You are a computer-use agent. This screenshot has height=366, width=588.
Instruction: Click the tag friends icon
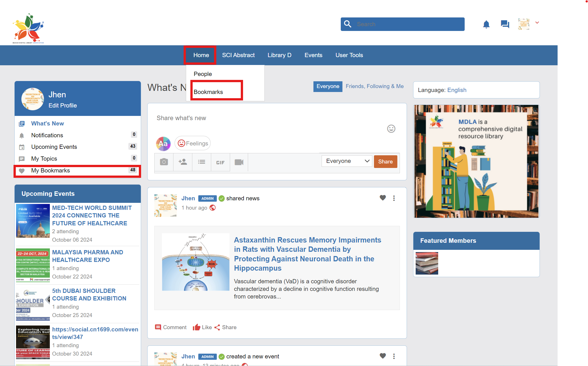coord(183,162)
